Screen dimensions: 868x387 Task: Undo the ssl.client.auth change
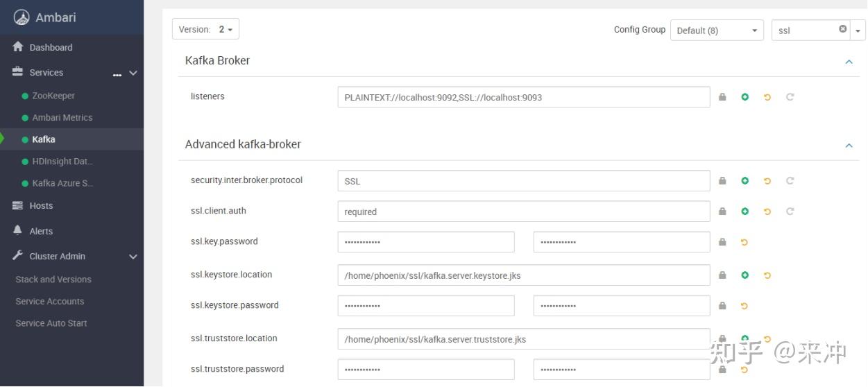pyautogui.click(x=767, y=212)
